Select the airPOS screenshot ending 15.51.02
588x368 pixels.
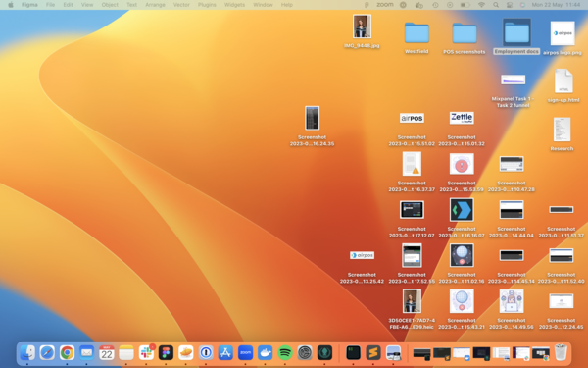click(x=412, y=129)
